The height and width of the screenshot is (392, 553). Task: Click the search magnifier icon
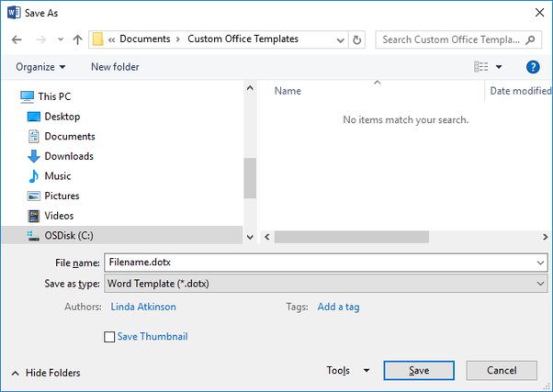530,39
